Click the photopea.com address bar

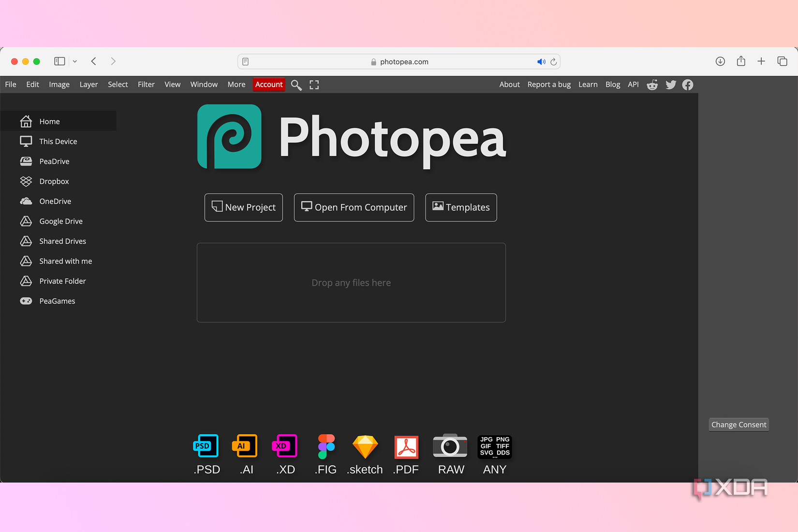[x=399, y=61]
